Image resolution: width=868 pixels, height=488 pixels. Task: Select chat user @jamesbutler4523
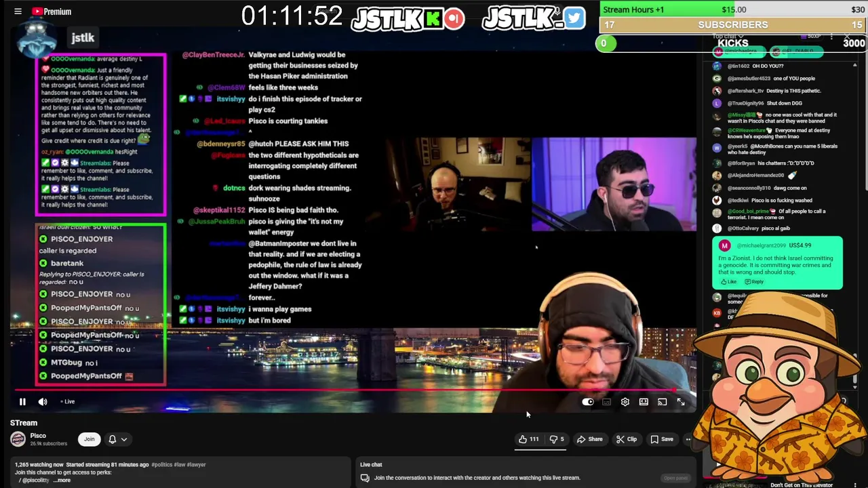(749, 79)
